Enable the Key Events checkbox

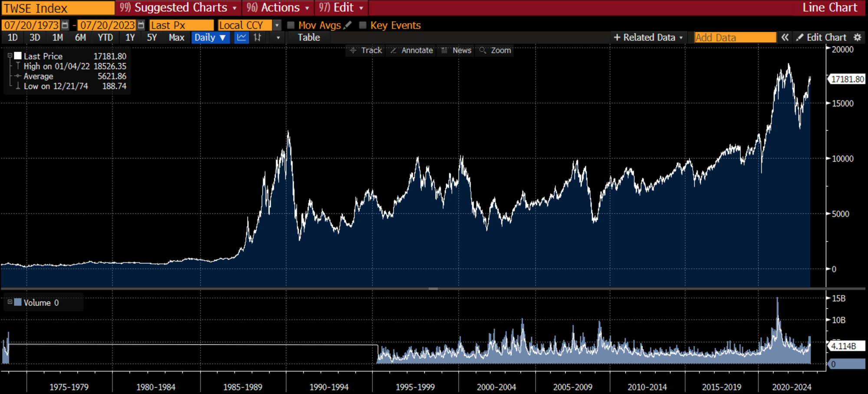click(x=363, y=25)
